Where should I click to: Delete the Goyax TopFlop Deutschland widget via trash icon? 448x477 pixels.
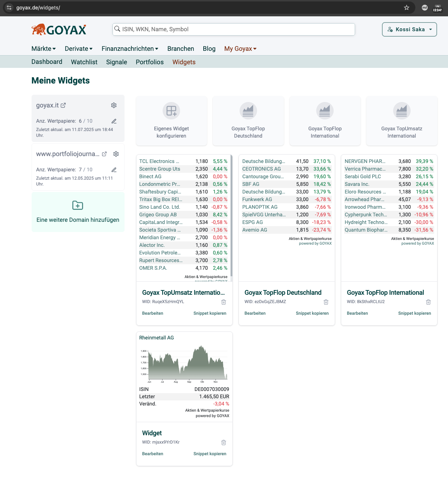326,302
